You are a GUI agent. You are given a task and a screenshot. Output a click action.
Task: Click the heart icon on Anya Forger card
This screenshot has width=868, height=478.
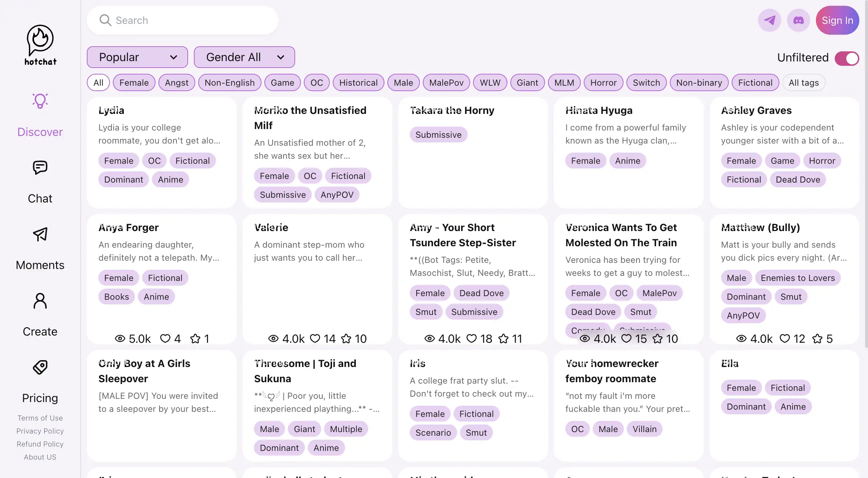[165, 338]
